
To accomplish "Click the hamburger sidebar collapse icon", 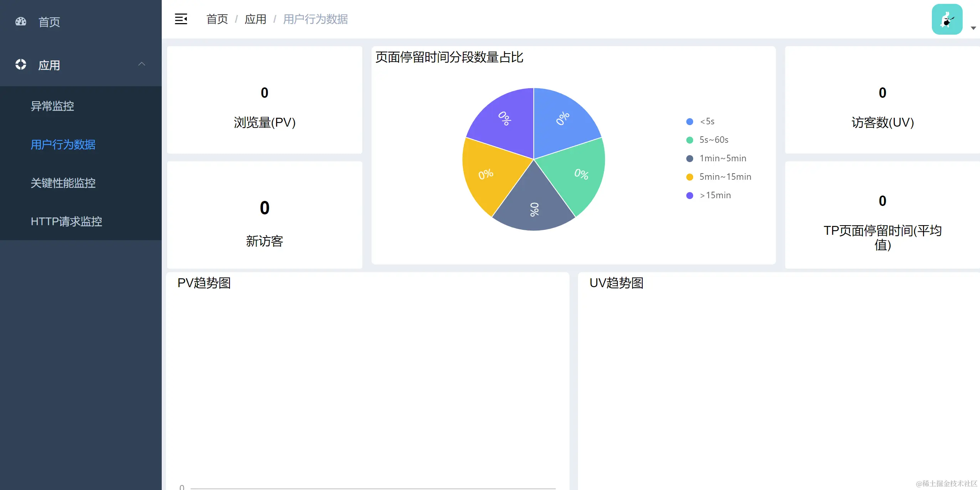I will pos(181,19).
